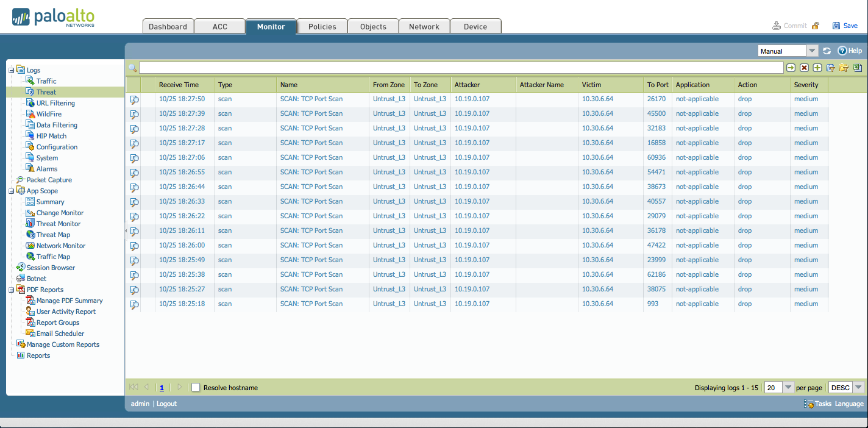The height and width of the screenshot is (428, 868).
Task: Click the To Port column header
Action: (658, 85)
